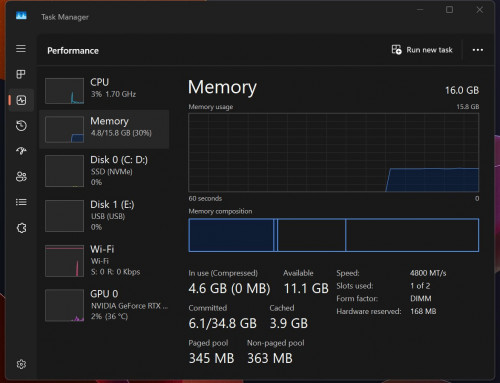This screenshot has height=383, width=500.
Task: Click the 60 seconds graph label
Action: [205, 198]
